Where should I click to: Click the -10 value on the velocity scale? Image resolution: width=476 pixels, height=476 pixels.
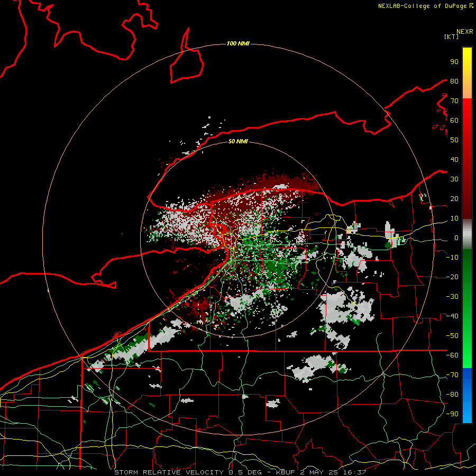(452, 258)
